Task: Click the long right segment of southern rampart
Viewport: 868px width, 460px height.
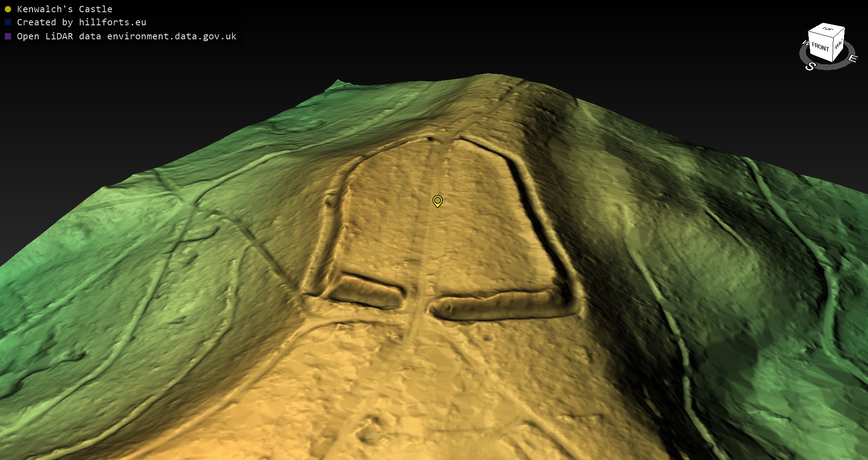Action: tap(497, 304)
